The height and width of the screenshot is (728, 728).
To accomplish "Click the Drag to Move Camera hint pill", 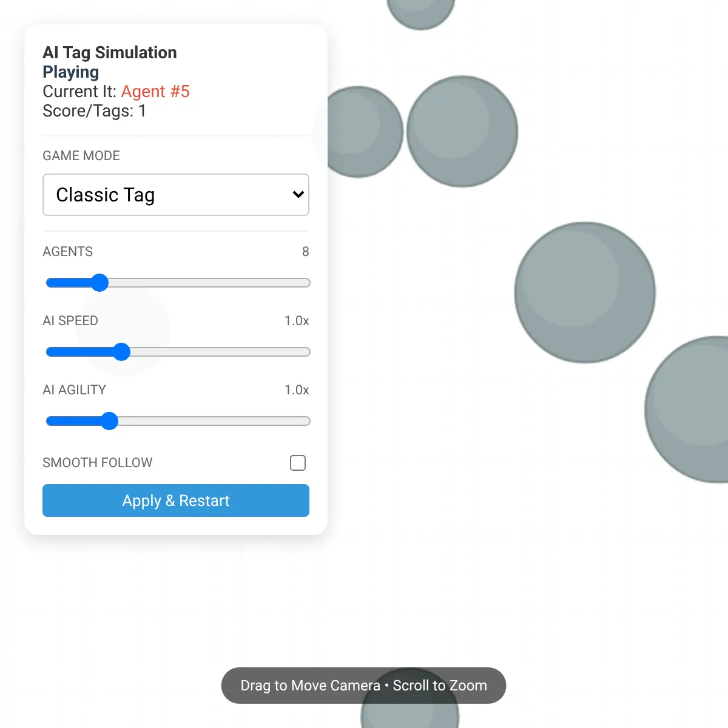I will [363, 686].
